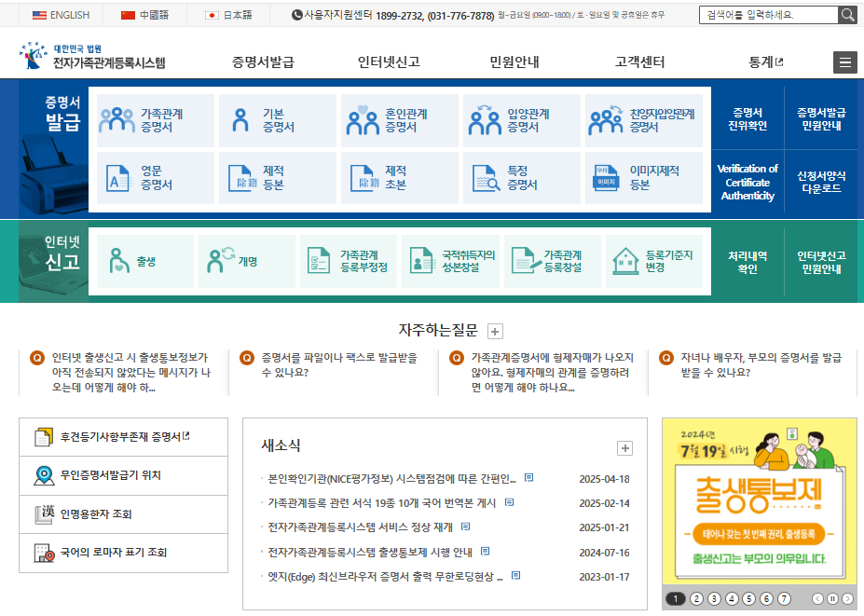Pause the banner slideshow
864x616 pixels.
click(x=832, y=598)
